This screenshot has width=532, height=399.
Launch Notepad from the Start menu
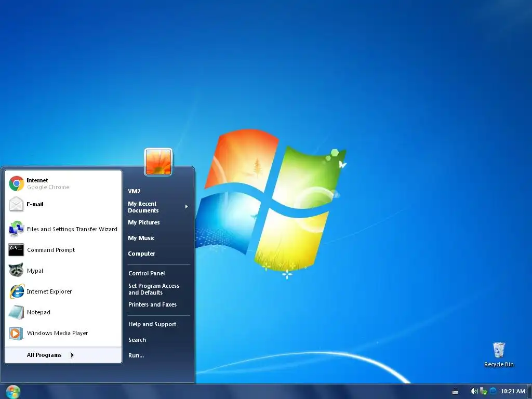(x=63, y=312)
